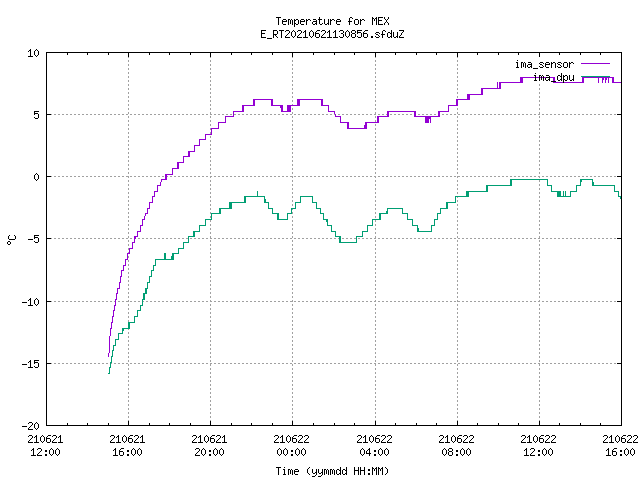640x480 pixels.
Task: Click the ima_sensor legend label
Action: coord(544,64)
